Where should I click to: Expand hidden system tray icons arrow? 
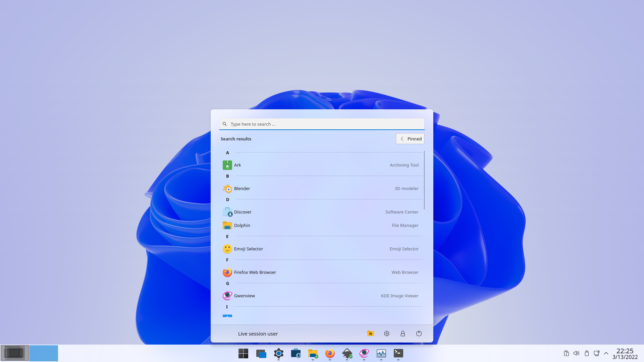click(x=606, y=353)
